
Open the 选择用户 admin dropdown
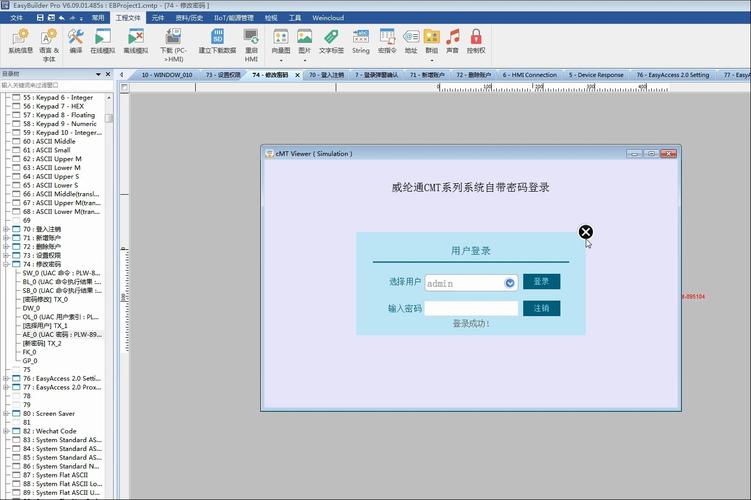510,283
